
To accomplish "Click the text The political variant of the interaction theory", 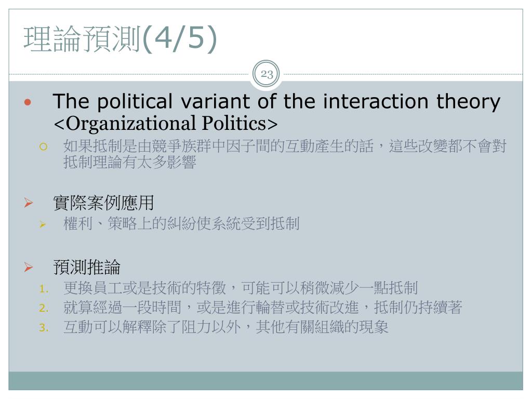I will click(276, 102).
